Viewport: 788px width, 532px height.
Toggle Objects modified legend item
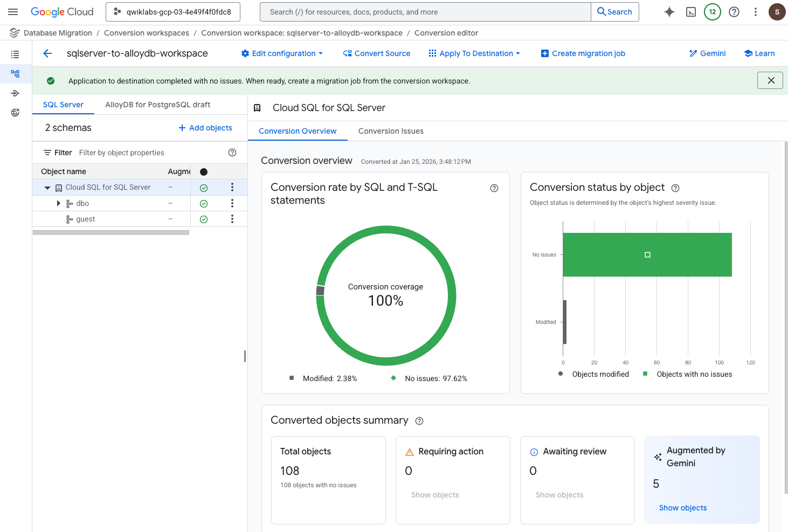pyautogui.click(x=594, y=374)
